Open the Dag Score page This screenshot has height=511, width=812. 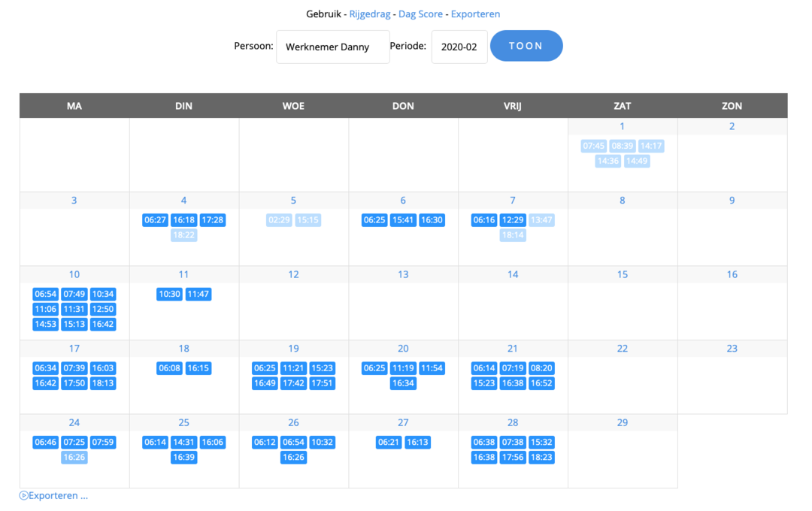pos(420,14)
